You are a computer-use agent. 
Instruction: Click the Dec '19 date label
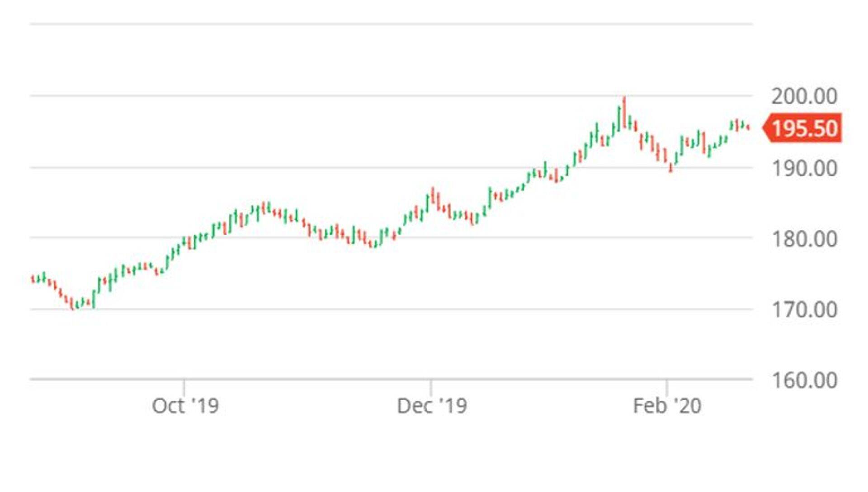click(x=432, y=406)
